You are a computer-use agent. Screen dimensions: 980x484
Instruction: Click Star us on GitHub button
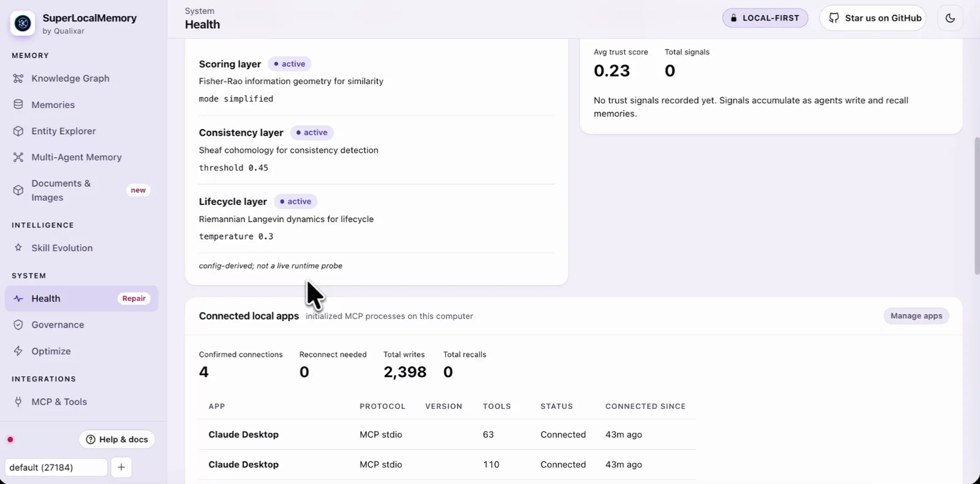click(873, 18)
